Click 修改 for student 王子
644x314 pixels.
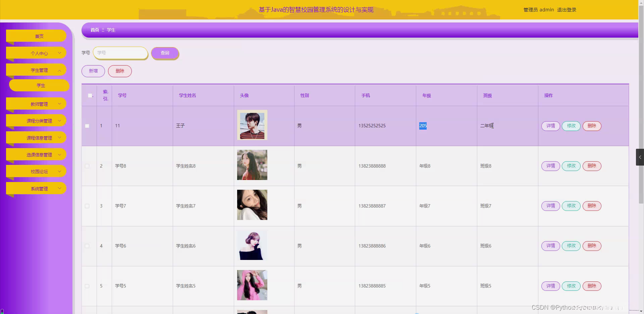(571, 126)
